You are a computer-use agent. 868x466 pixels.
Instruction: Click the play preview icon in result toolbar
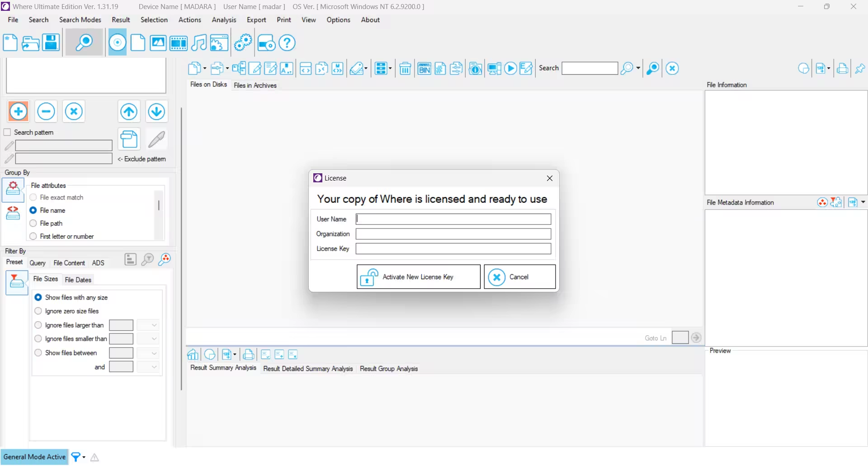click(x=510, y=68)
